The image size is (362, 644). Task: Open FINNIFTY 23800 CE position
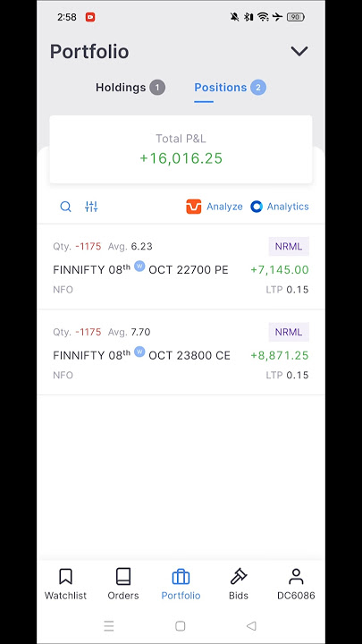pyautogui.click(x=181, y=352)
